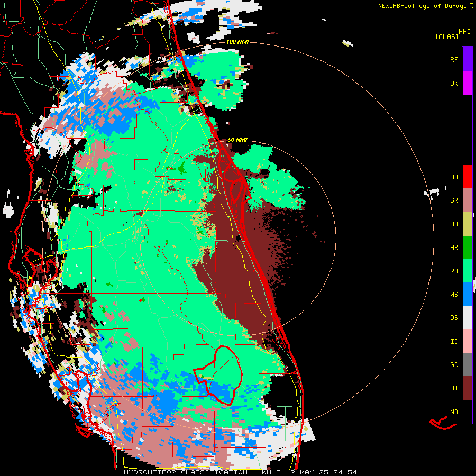Click the WS legend label
Viewport: 476px width, 476px height.
pyautogui.click(x=454, y=295)
